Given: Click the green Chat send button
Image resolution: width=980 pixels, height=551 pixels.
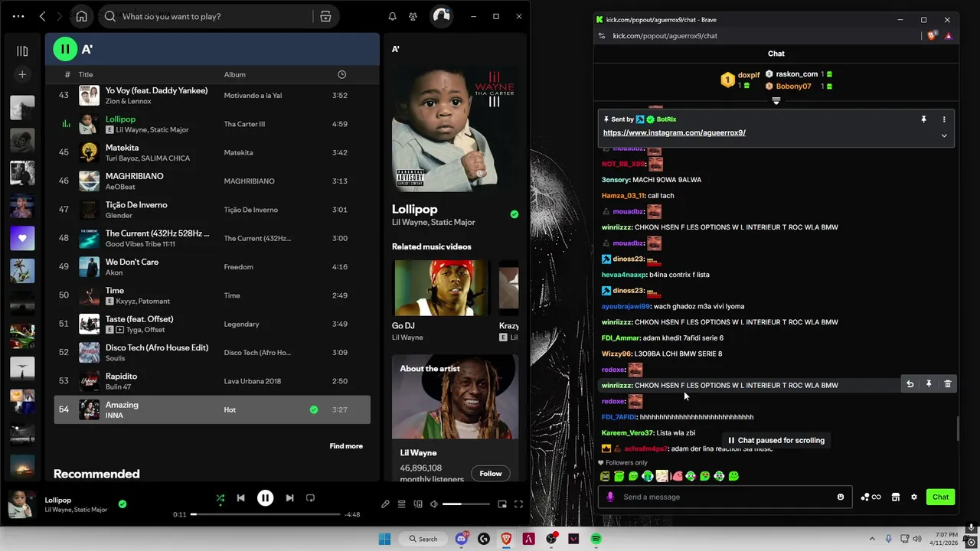Looking at the screenshot, I should click(x=940, y=497).
